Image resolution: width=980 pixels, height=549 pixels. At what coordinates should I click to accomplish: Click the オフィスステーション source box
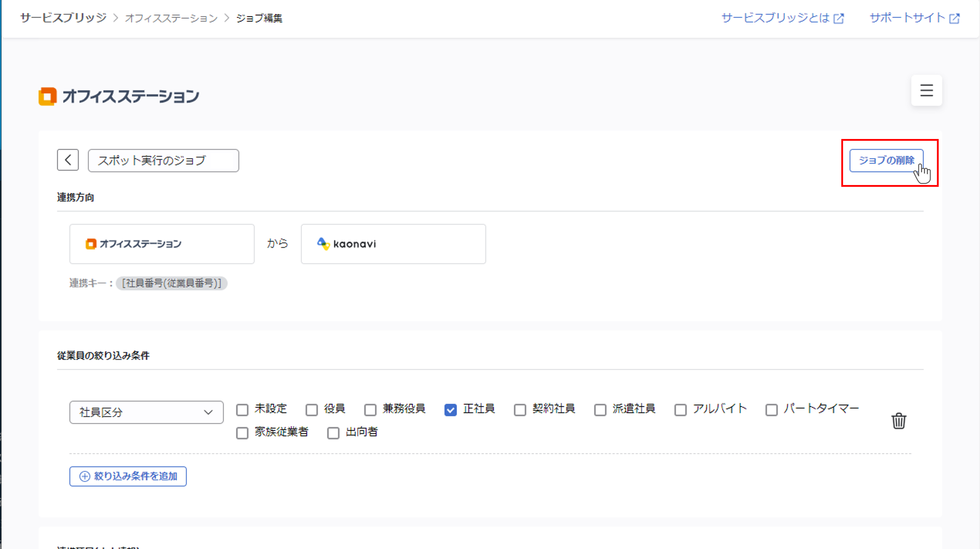(162, 244)
